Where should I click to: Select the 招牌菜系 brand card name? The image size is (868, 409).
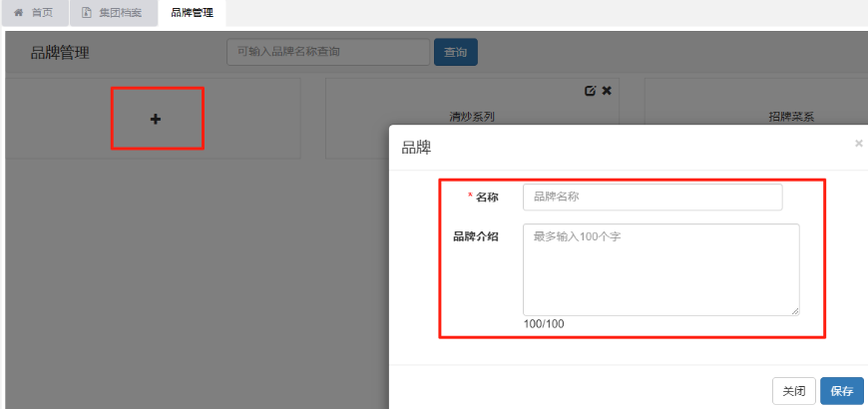click(791, 117)
